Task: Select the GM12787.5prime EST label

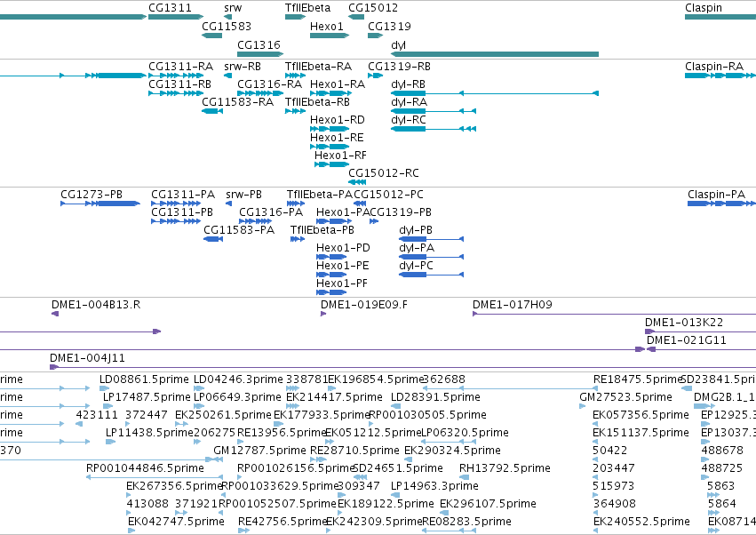Action: point(259,451)
